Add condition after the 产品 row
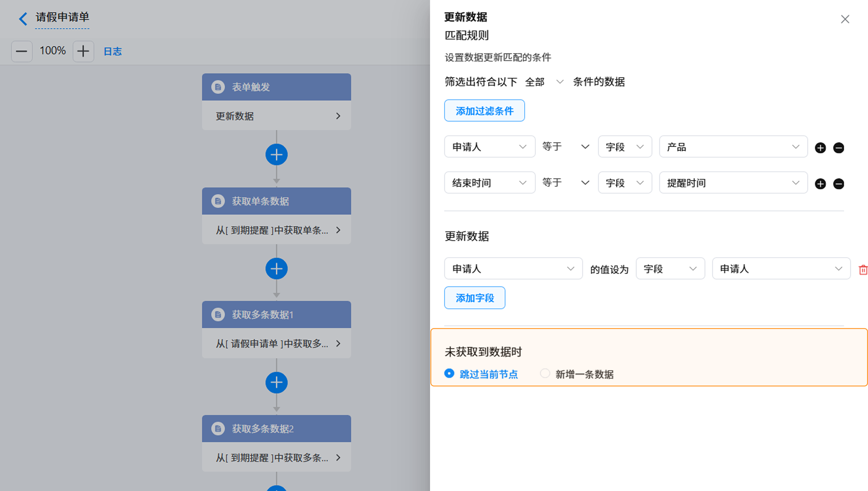 [x=820, y=148]
